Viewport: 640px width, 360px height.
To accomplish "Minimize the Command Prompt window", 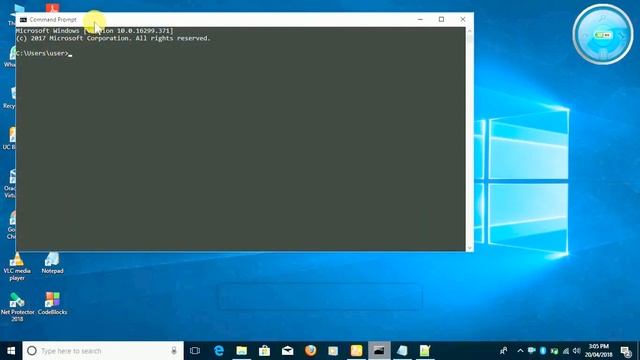I will point(420,19).
